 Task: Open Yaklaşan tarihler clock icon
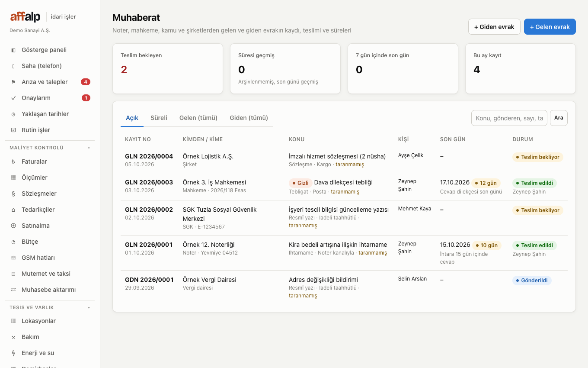13,114
